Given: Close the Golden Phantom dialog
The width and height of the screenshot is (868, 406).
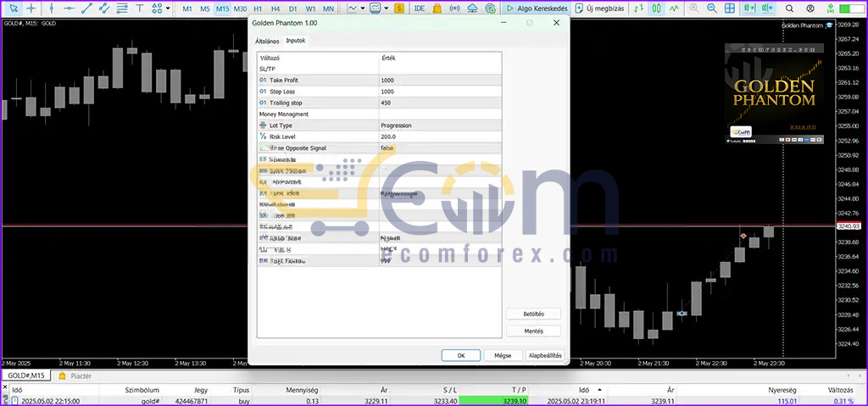Looking at the screenshot, I should [556, 23].
